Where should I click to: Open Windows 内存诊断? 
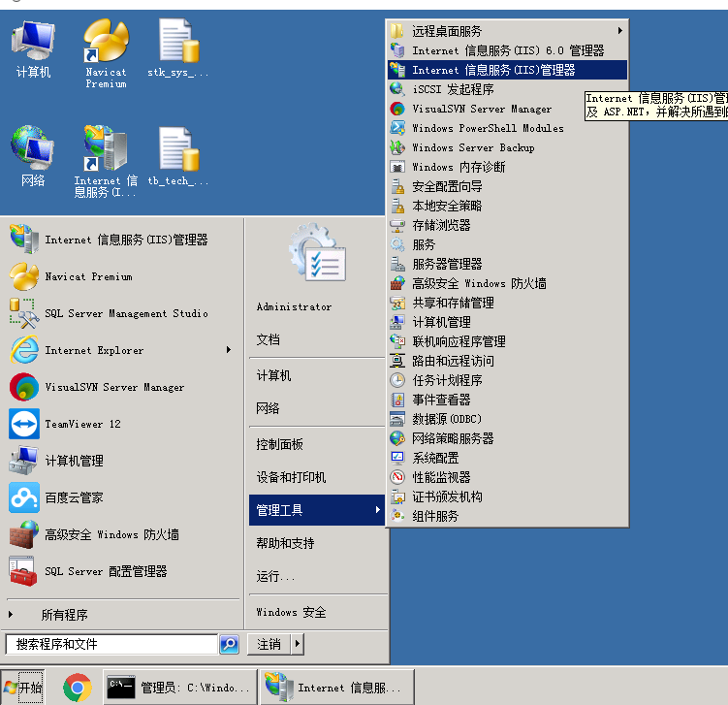[x=507, y=167]
